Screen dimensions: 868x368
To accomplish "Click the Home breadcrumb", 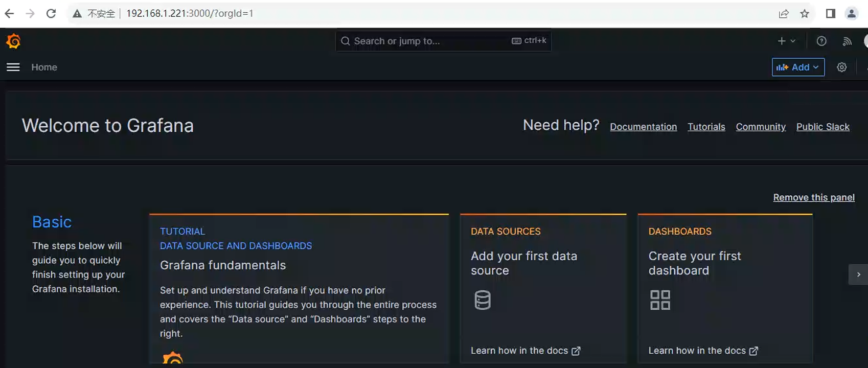I will [44, 67].
